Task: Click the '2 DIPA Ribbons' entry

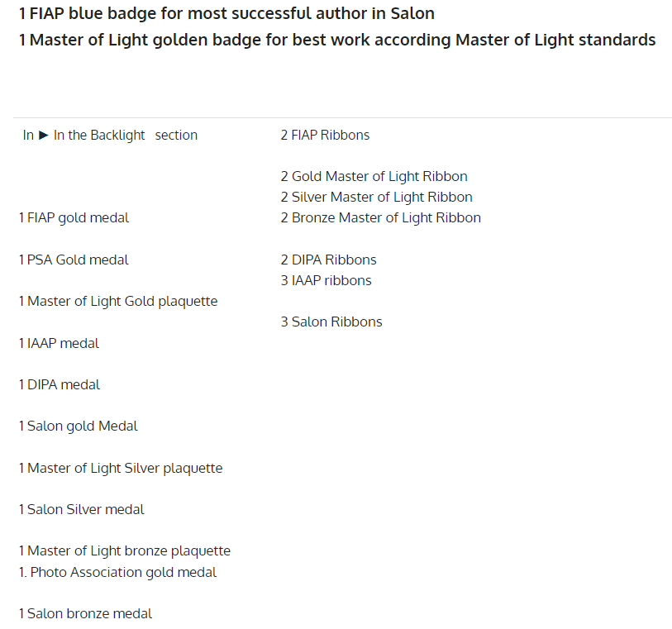Action: tap(329, 260)
